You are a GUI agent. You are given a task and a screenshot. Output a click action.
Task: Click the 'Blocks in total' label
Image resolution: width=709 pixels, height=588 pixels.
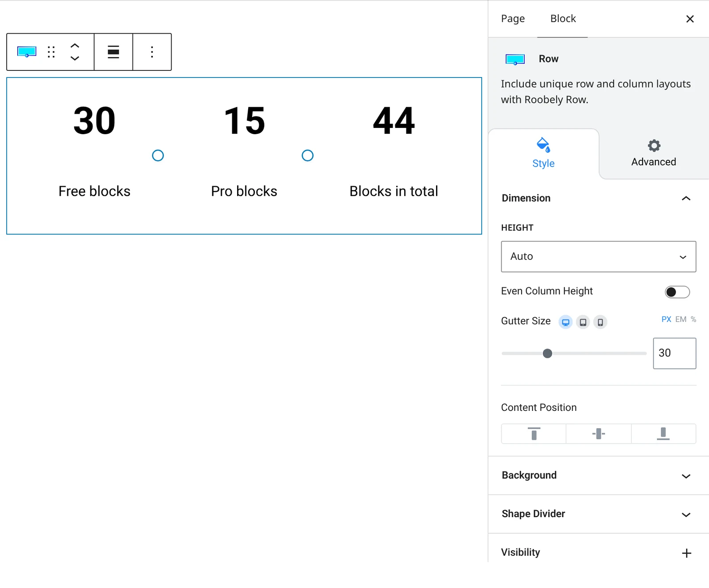tap(394, 191)
